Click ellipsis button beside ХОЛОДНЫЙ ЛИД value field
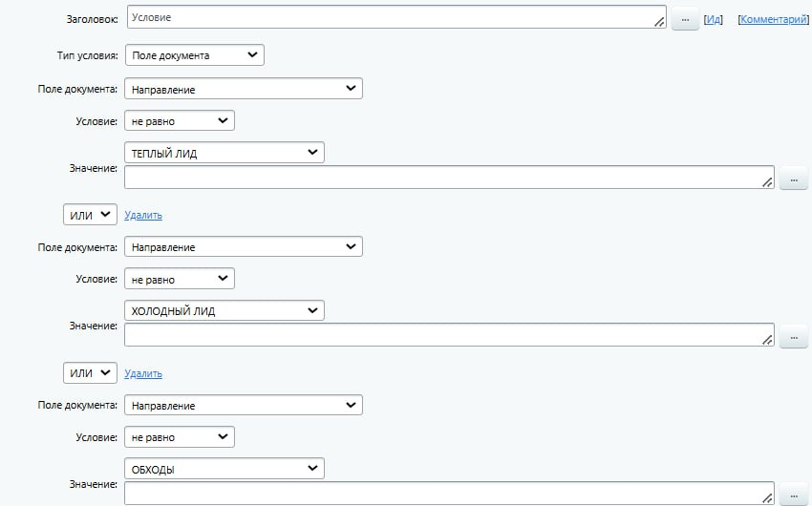 [793, 336]
